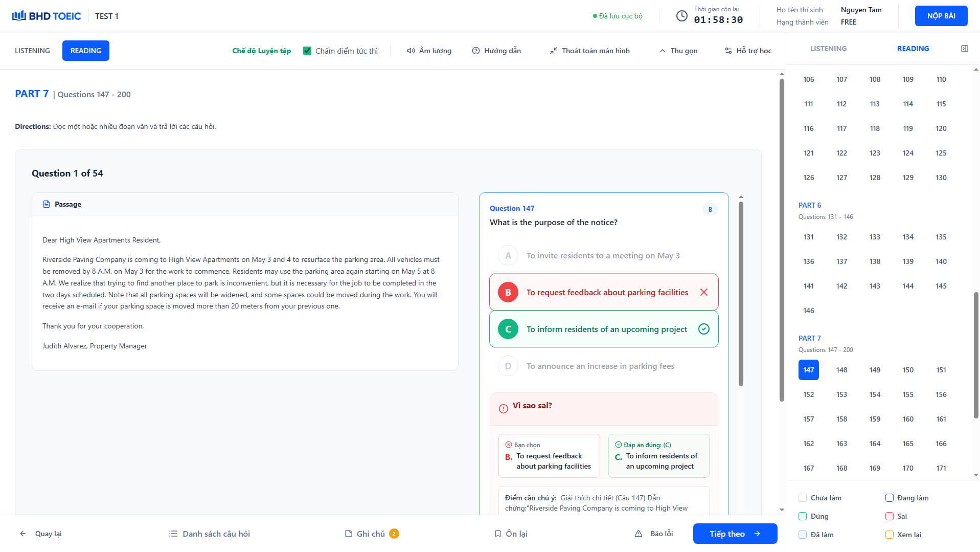Image resolution: width=980 pixels, height=552 pixels.
Task: Click the Vì sao sai explanation header
Action: pyautogui.click(x=604, y=409)
